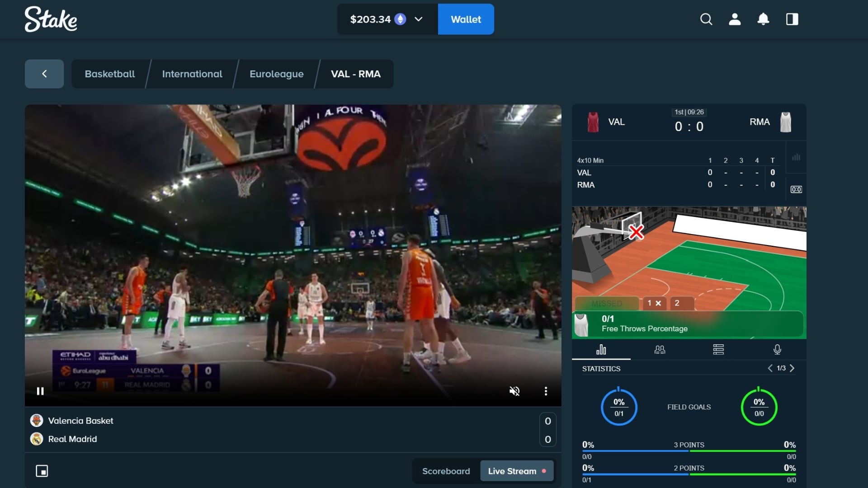Open the search magnifier icon

pyautogui.click(x=706, y=19)
